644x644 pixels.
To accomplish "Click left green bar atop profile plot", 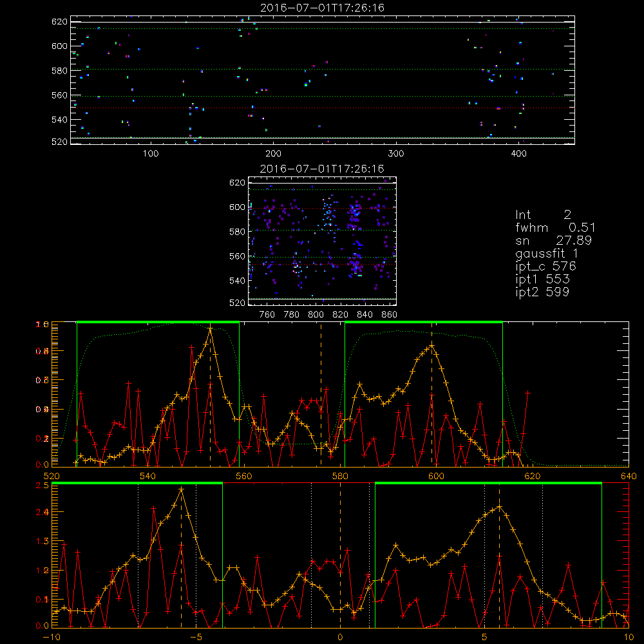I will coord(158,323).
